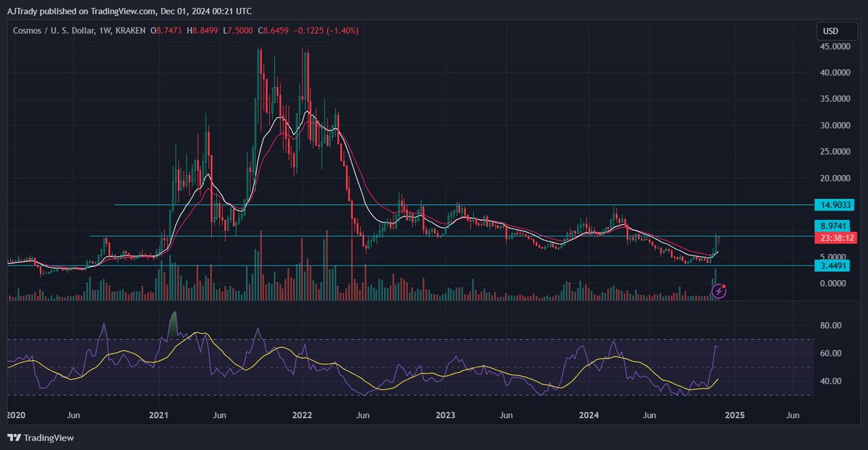Click the TradingView logo at bottom left
The height and width of the screenshot is (450, 868).
tap(41, 438)
